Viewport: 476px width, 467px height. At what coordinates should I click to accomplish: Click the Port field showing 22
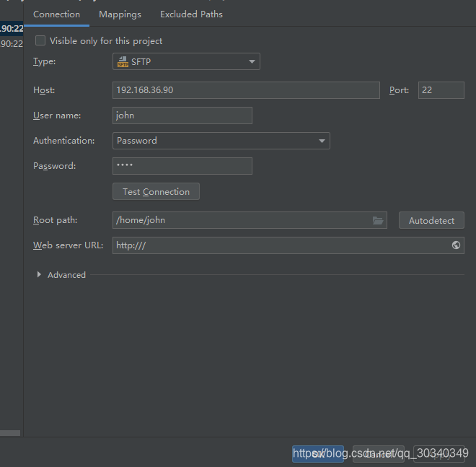click(x=441, y=90)
